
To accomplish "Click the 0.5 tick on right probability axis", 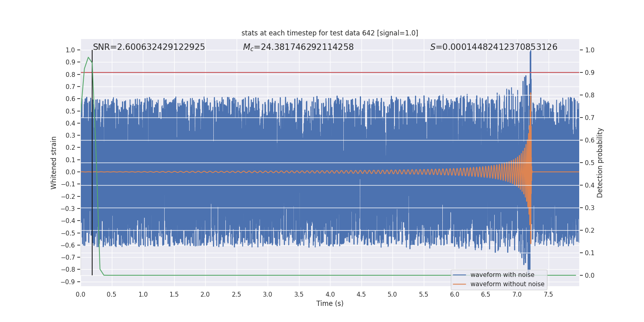I will [590, 163].
